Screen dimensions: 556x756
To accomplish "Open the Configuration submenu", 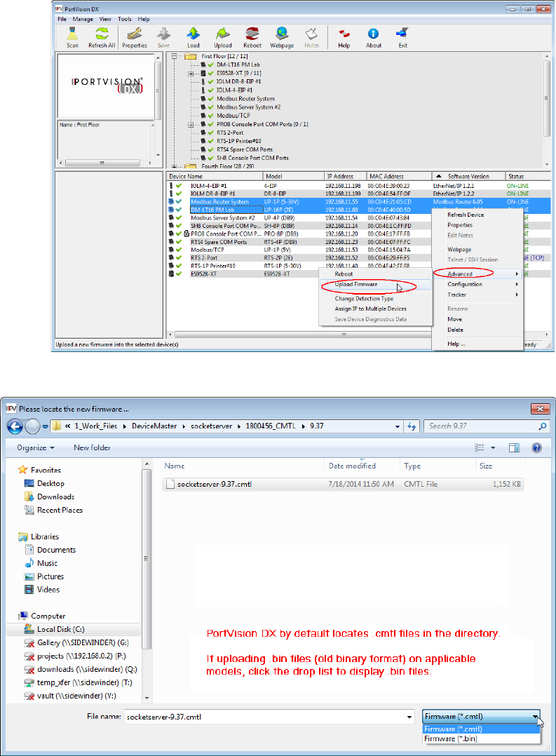I will coord(477,285).
